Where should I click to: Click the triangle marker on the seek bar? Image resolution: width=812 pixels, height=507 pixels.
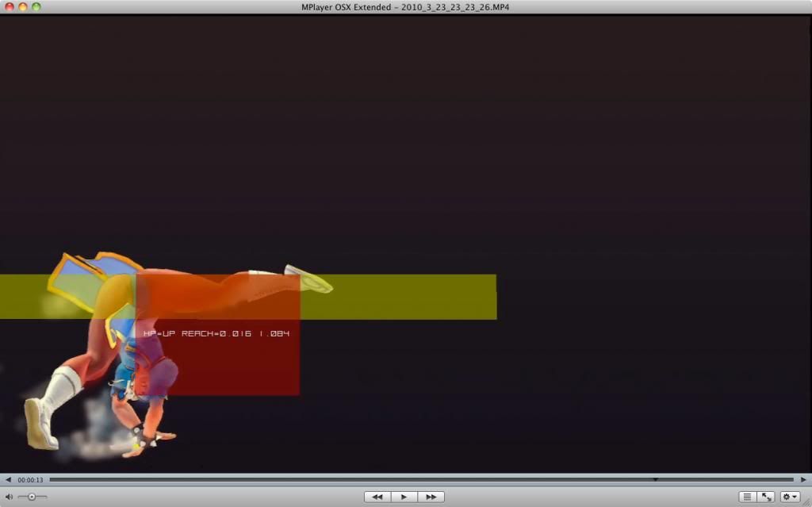pos(655,479)
